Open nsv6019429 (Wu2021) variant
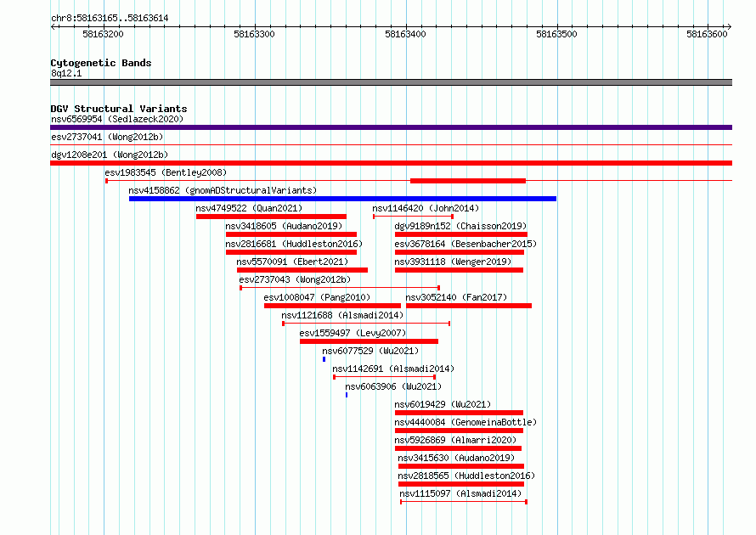The width and height of the screenshot is (756, 535). click(443, 404)
